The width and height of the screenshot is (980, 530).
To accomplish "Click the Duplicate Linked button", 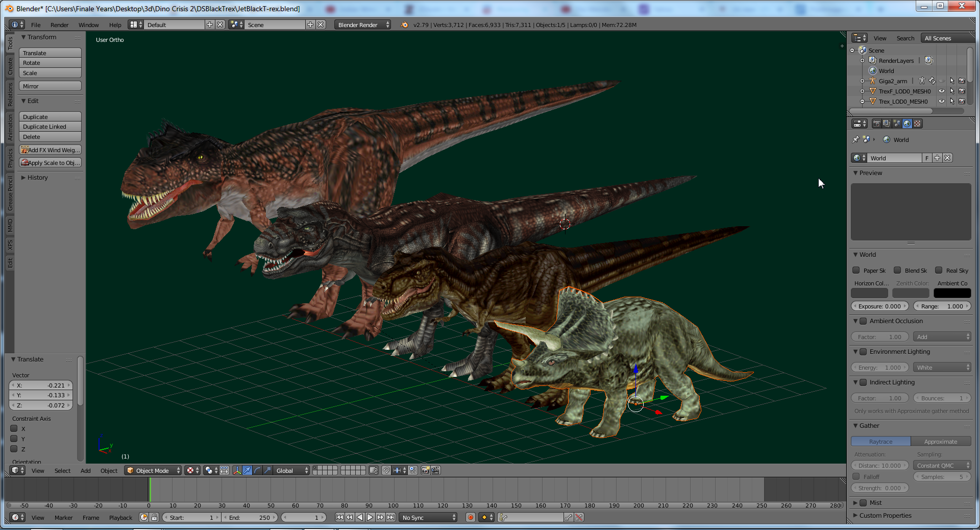I will click(x=50, y=127).
